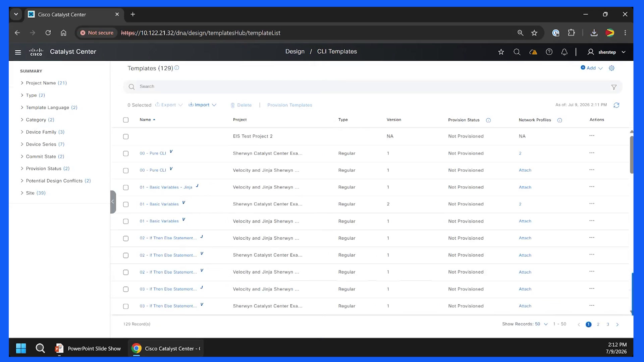Check the first 00 - Pure CLI row checkbox
This screenshot has width=644, height=362.
126,154
